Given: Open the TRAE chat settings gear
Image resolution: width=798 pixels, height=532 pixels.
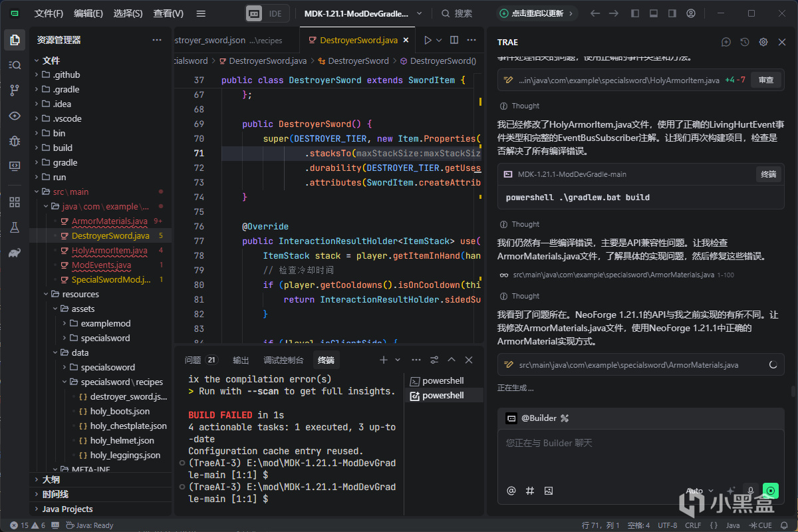Looking at the screenshot, I should (763, 42).
